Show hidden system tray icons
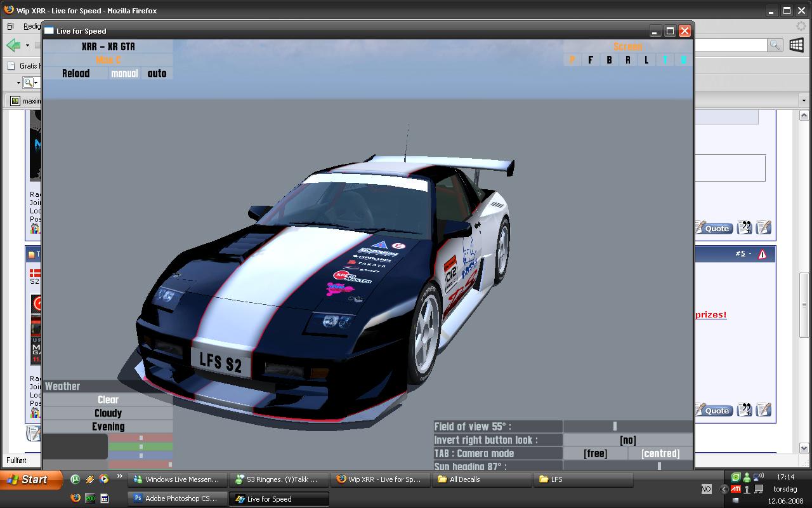The image size is (812, 508). (724, 489)
